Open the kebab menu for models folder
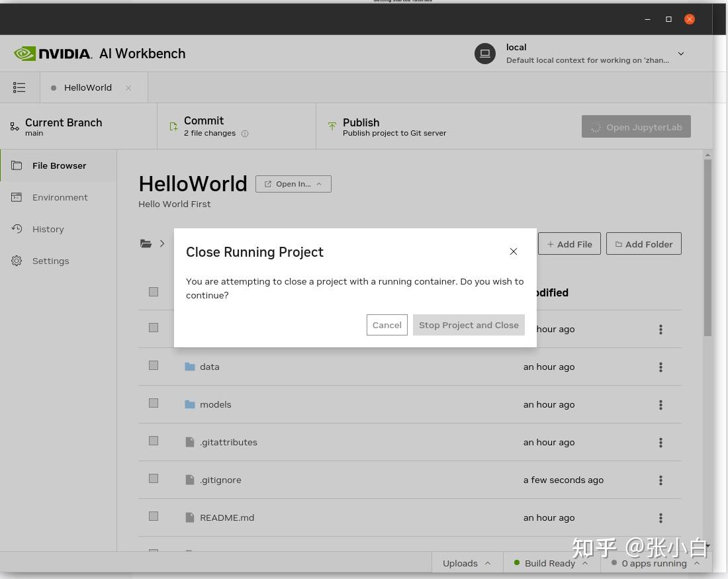Screen dimensions: 728x579 click(660, 405)
